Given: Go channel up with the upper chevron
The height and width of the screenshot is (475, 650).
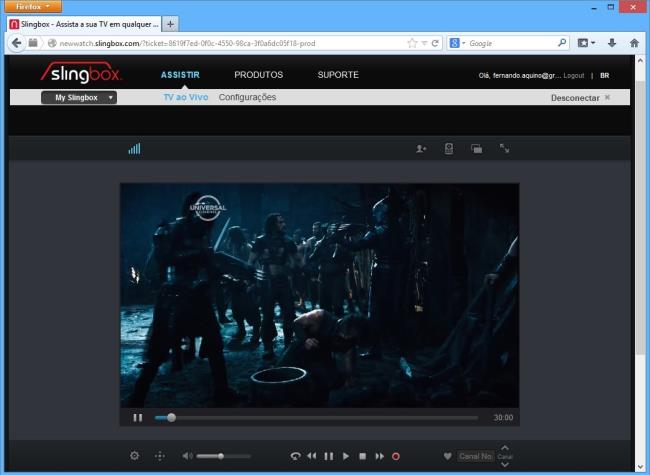Looking at the screenshot, I should point(504,448).
